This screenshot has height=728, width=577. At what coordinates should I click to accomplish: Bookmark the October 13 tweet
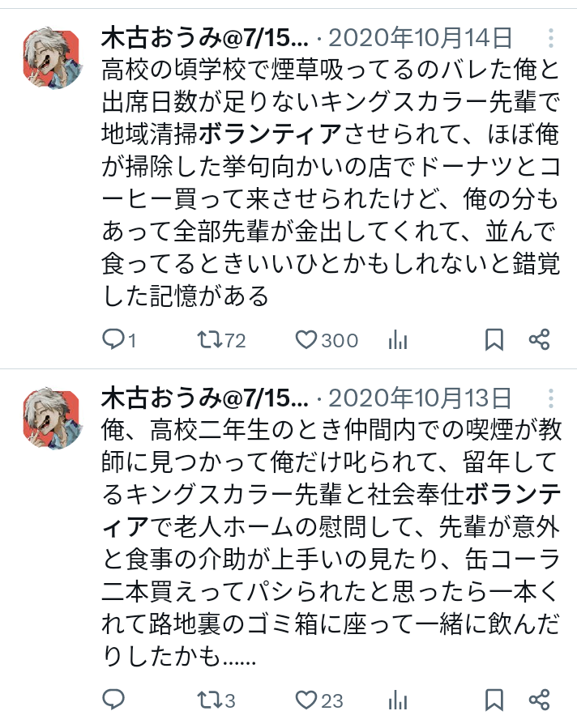[x=494, y=700]
